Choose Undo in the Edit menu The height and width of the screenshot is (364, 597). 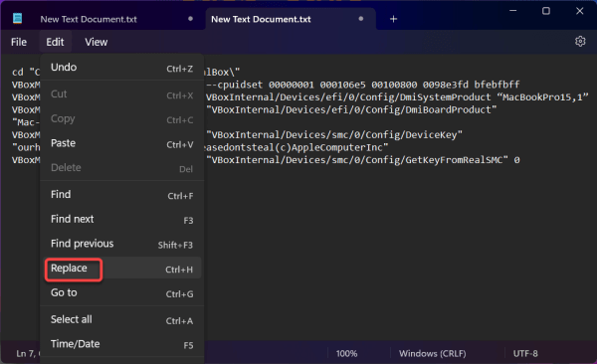coord(121,68)
